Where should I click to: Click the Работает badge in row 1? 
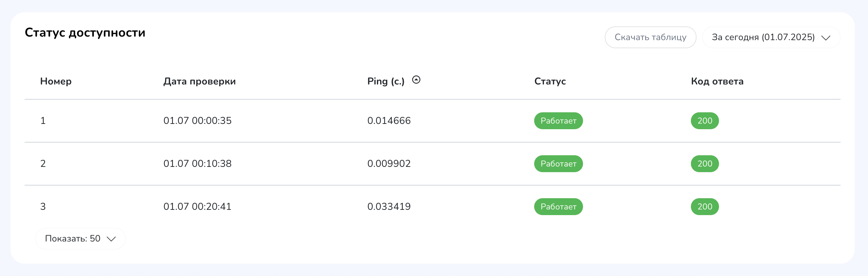tap(558, 121)
